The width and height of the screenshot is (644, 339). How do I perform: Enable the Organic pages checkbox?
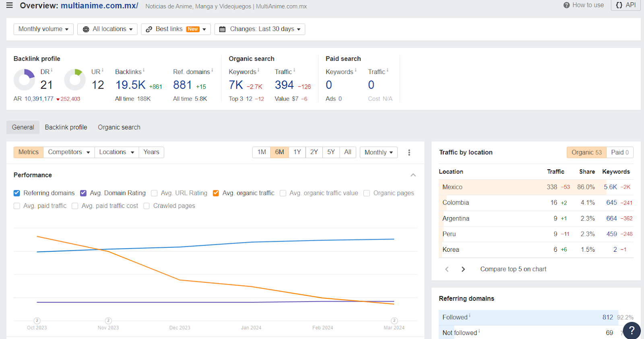[367, 193]
